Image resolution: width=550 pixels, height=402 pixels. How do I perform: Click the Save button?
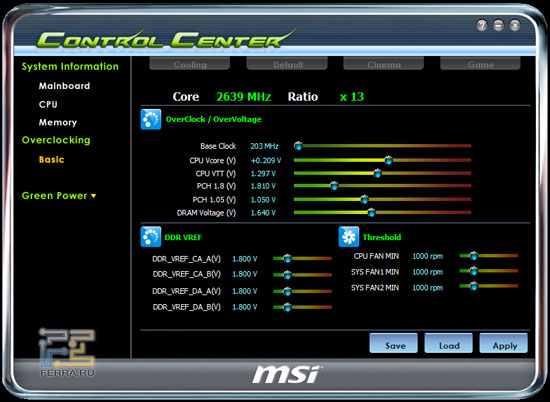(x=394, y=343)
